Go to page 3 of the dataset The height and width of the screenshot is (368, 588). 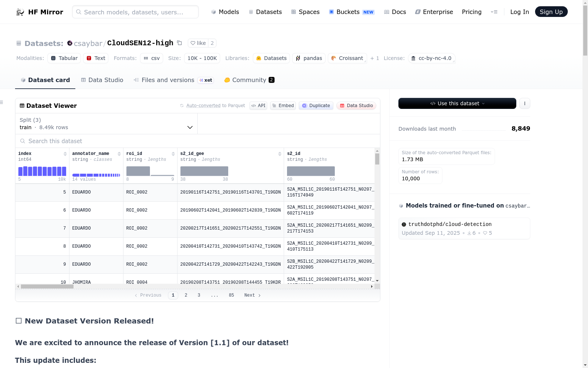(x=199, y=295)
